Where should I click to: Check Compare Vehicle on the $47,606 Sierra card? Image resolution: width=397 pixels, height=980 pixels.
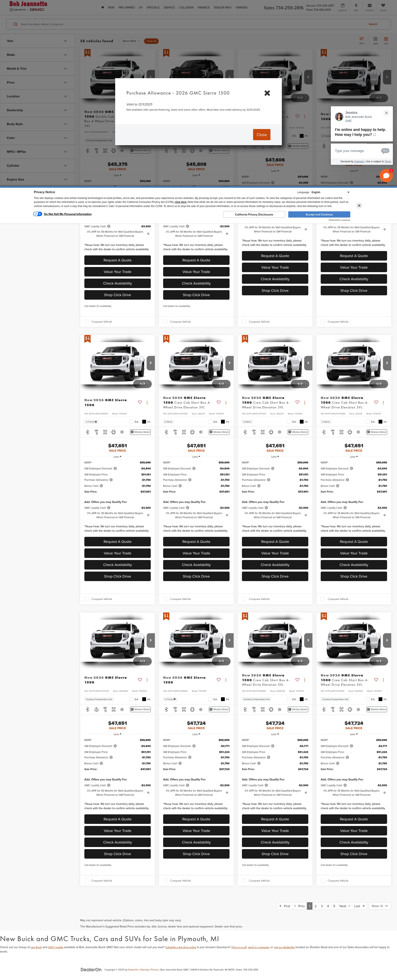[x=244, y=322]
